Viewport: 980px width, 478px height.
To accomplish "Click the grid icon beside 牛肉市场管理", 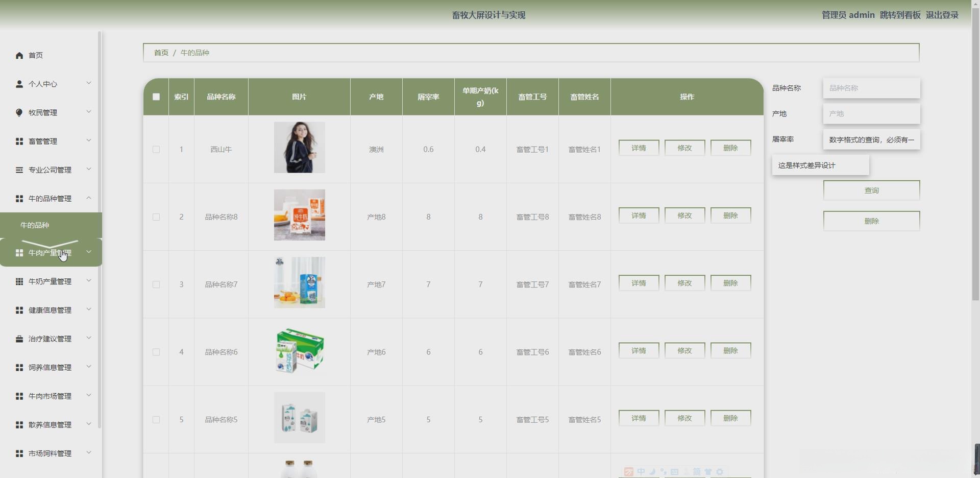I will click(x=19, y=396).
